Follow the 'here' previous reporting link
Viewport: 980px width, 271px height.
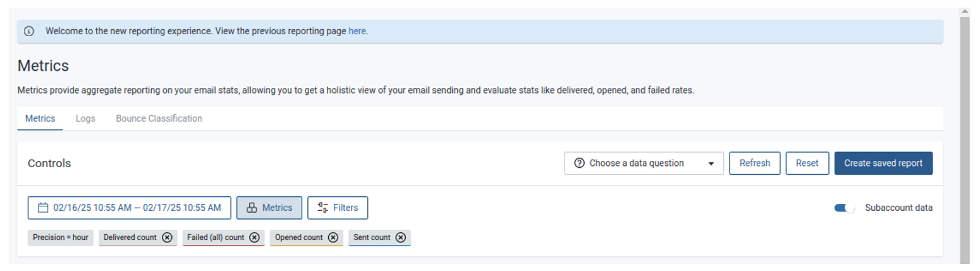pyautogui.click(x=357, y=31)
